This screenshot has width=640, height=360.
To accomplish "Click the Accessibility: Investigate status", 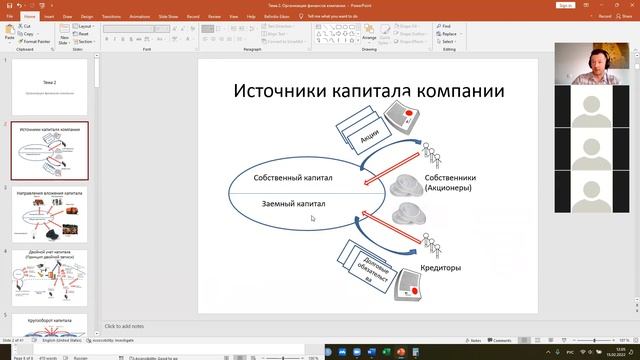I will (x=110, y=340).
